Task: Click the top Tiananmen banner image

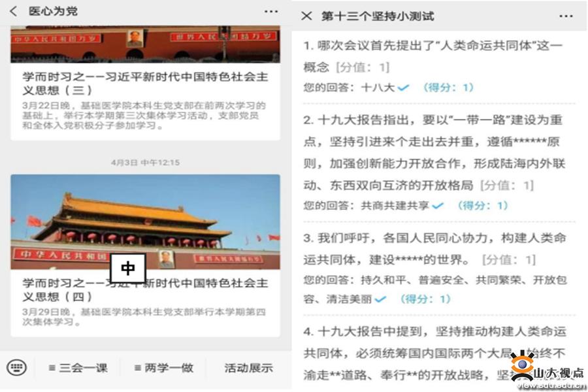Action: tap(145, 44)
